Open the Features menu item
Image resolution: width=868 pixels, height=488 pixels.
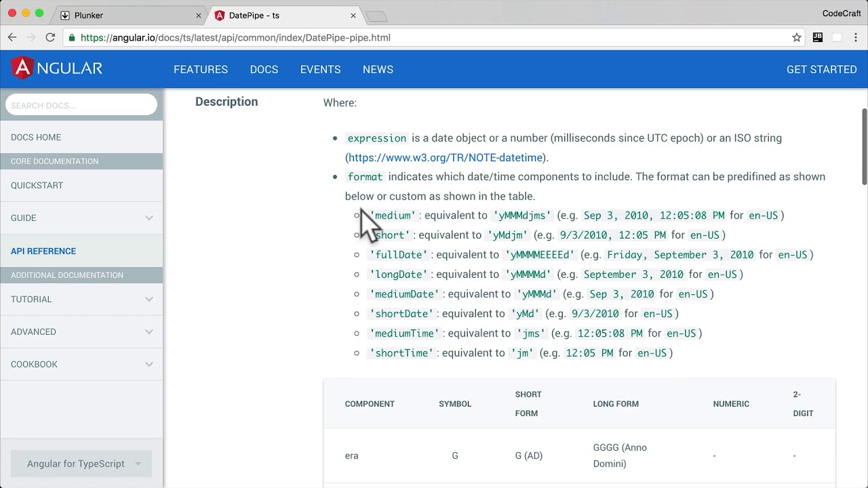201,69
